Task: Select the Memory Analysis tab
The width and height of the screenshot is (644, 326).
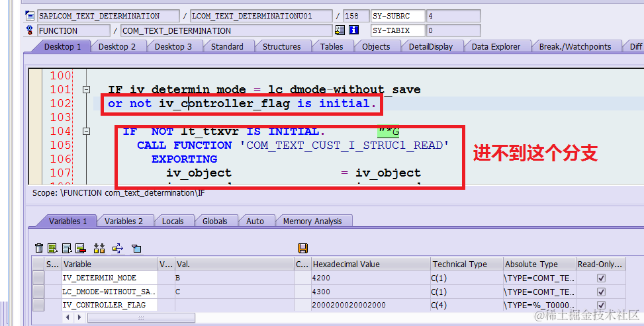Action: coord(312,221)
